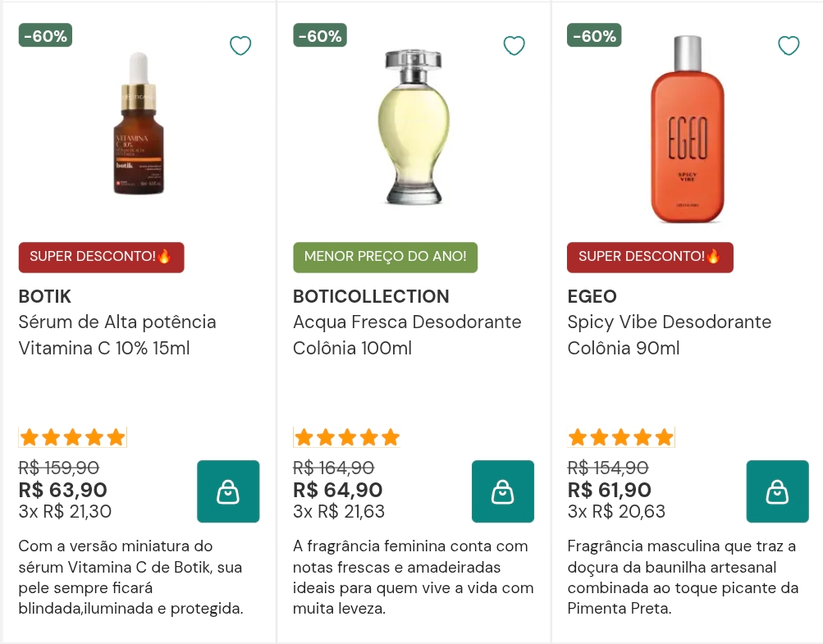View star ratings for Egeo Spicy Vibe
823x644 pixels.
621,437
